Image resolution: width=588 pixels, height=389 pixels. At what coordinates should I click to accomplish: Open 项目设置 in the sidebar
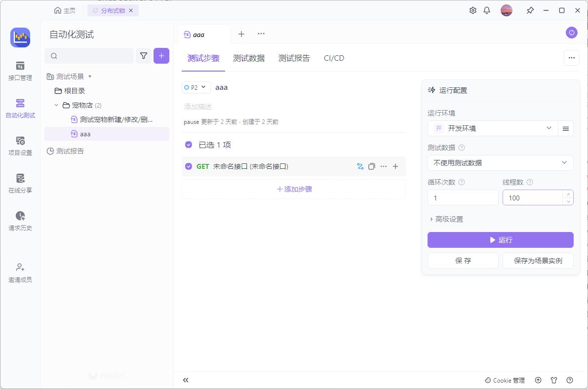[x=20, y=146]
